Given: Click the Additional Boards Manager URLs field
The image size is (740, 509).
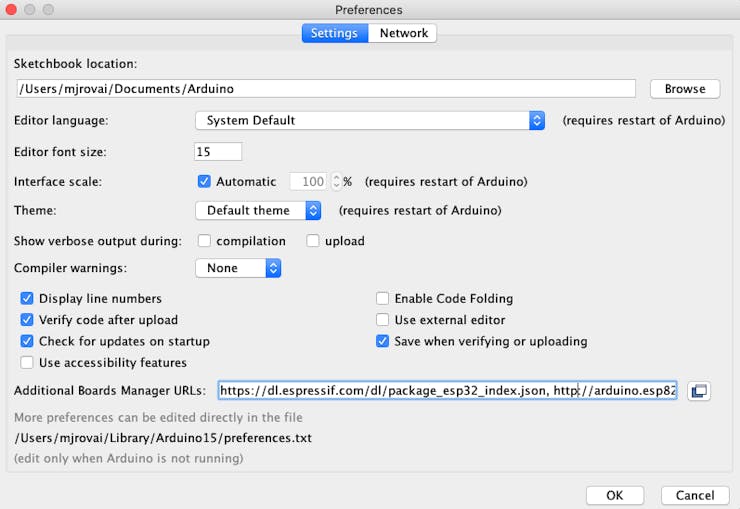Looking at the screenshot, I should (x=447, y=390).
